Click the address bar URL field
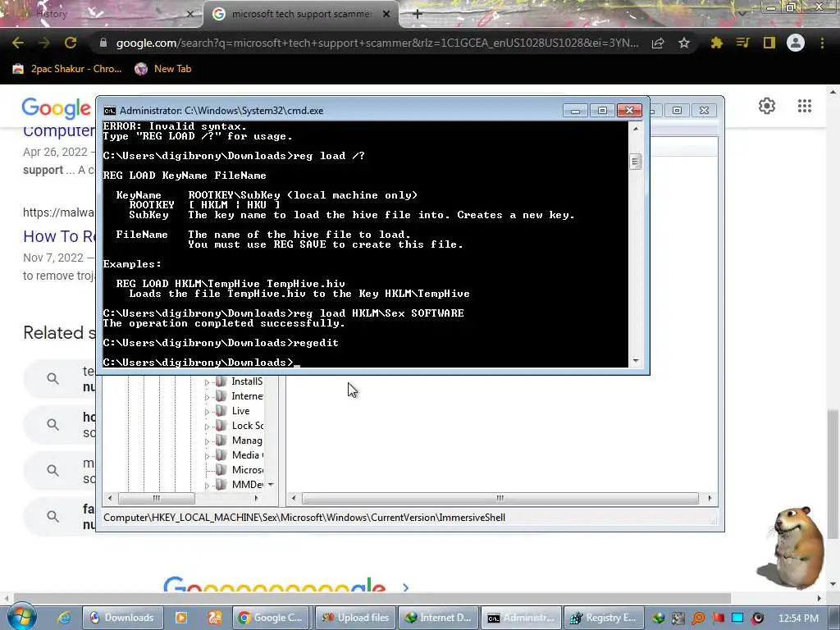The image size is (840, 630). [377, 43]
